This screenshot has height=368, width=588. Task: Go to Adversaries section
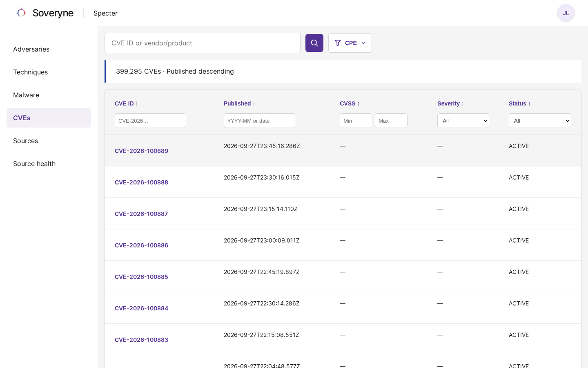(x=49, y=49)
